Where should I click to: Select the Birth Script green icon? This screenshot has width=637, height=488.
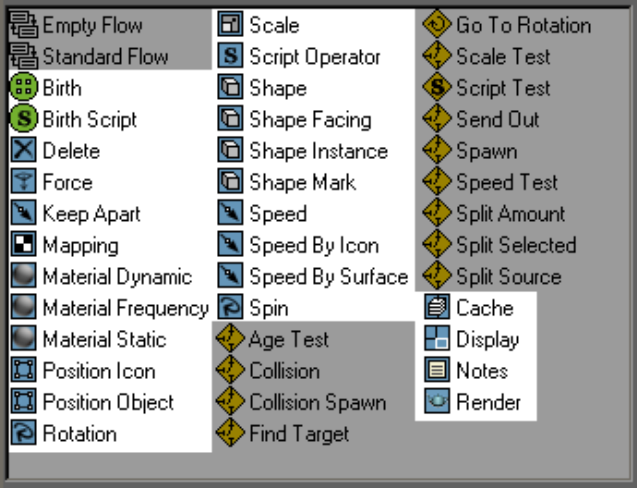coord(23,120)
